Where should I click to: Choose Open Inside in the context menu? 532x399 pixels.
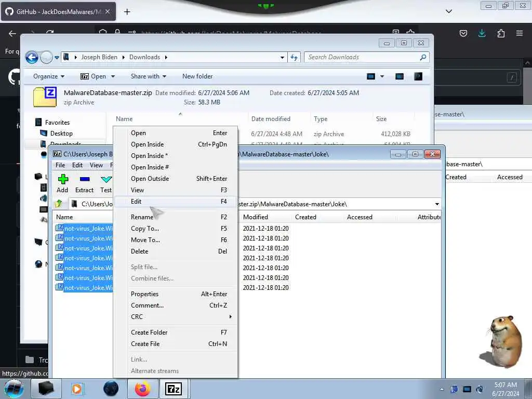[x=176, y=144]
